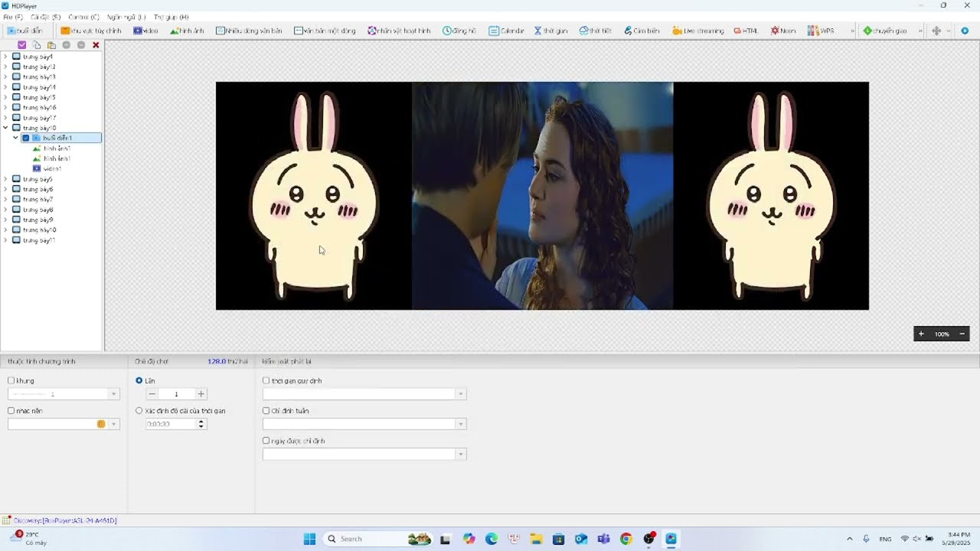Click the Discovery BoxPlayer device status link
Screen dimensions: 980x551
tap(65, 520)
